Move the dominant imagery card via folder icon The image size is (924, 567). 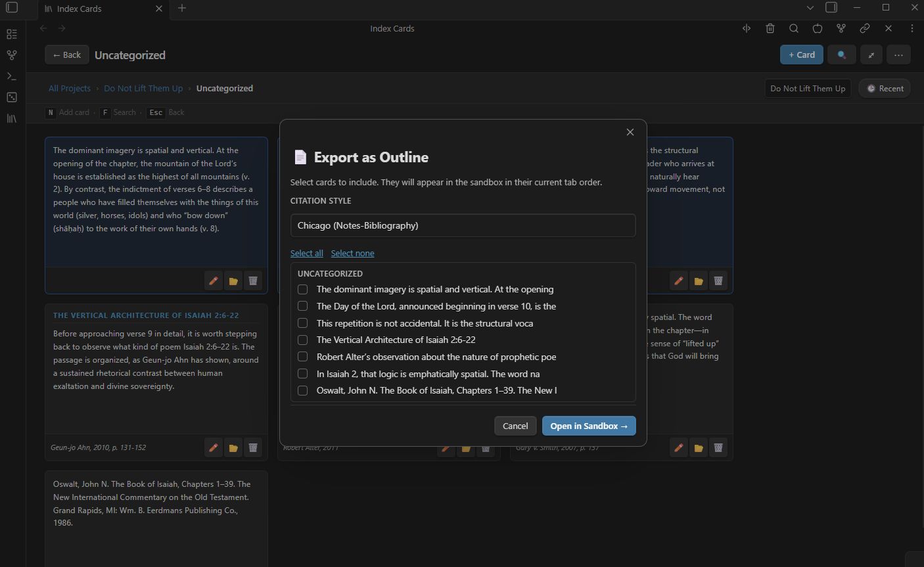[x=233, y=281]
